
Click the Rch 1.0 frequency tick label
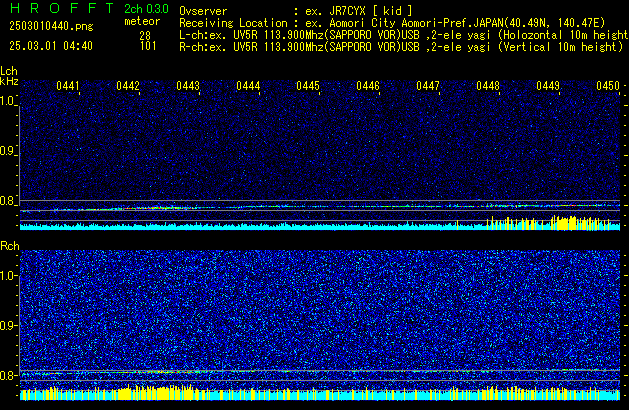pos(8,276)
